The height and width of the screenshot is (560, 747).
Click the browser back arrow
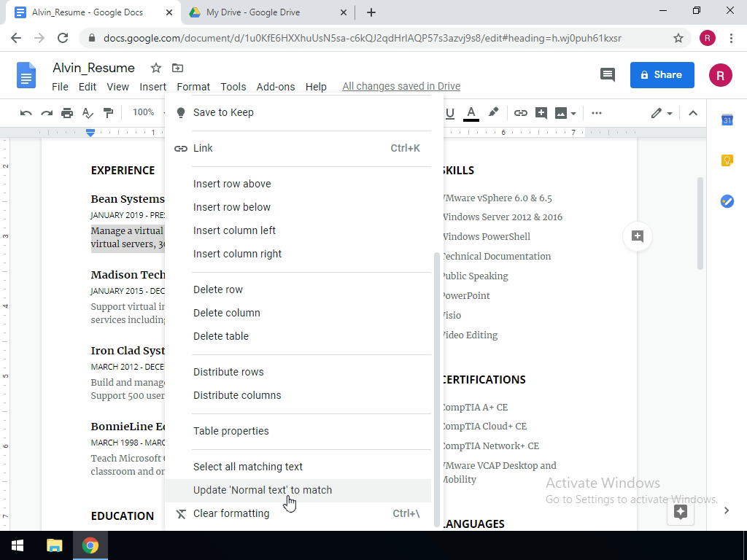(x=16, y=38)
